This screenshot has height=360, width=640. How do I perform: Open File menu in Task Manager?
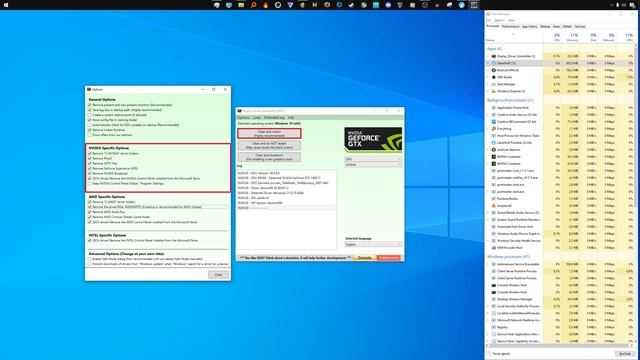pyautogui.click(x=489, y=20)
